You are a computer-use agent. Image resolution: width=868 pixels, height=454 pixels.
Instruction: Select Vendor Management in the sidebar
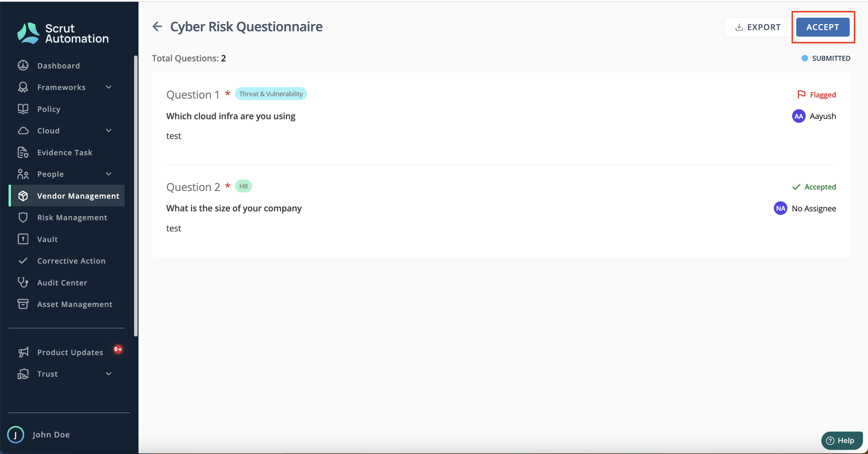tap(66, 196)
